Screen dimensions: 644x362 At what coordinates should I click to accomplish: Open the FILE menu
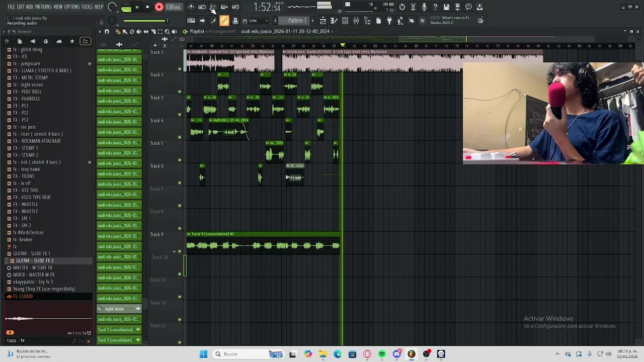click(11, 7)
